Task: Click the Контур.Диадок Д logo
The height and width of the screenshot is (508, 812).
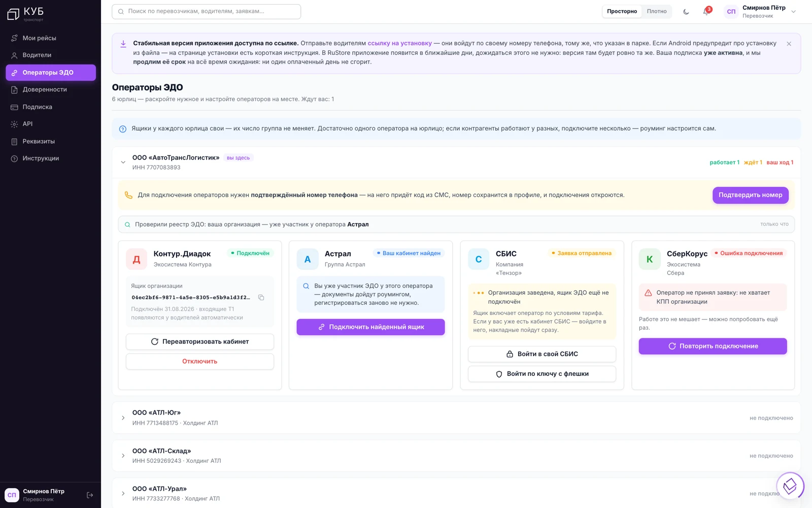Action: (137, 259)
